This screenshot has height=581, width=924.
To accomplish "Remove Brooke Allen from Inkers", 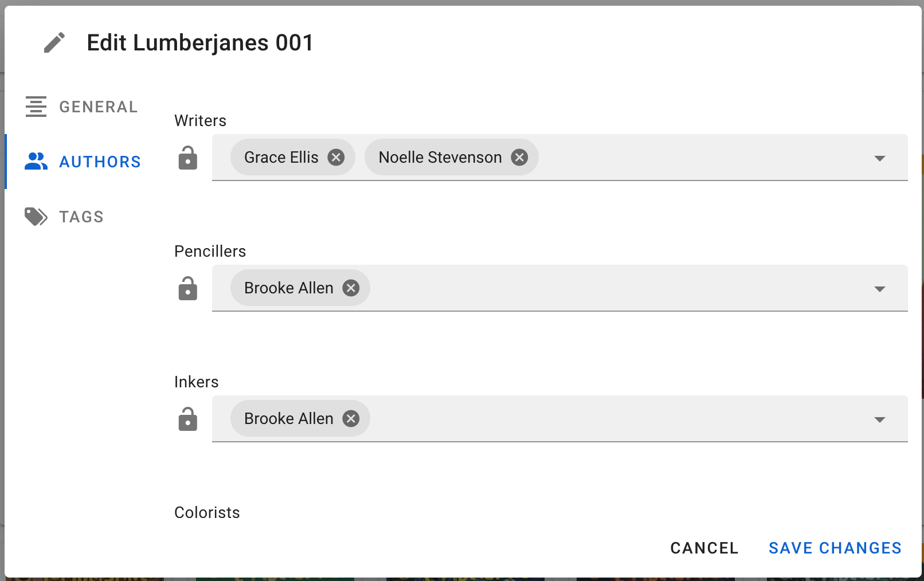I will coord(351,419).
